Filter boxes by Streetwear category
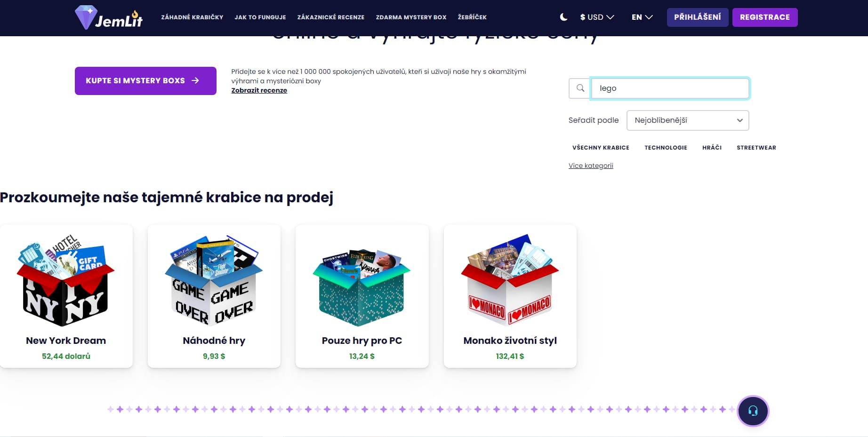 (x=756, y=148)
